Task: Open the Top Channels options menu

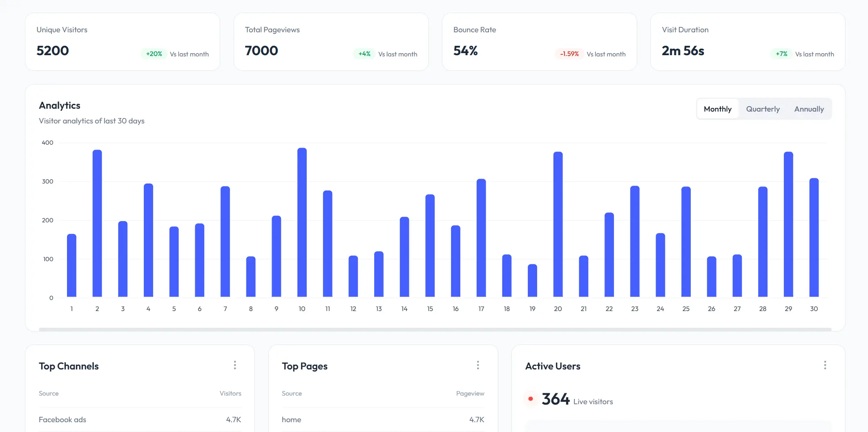Action: point(235,365)
